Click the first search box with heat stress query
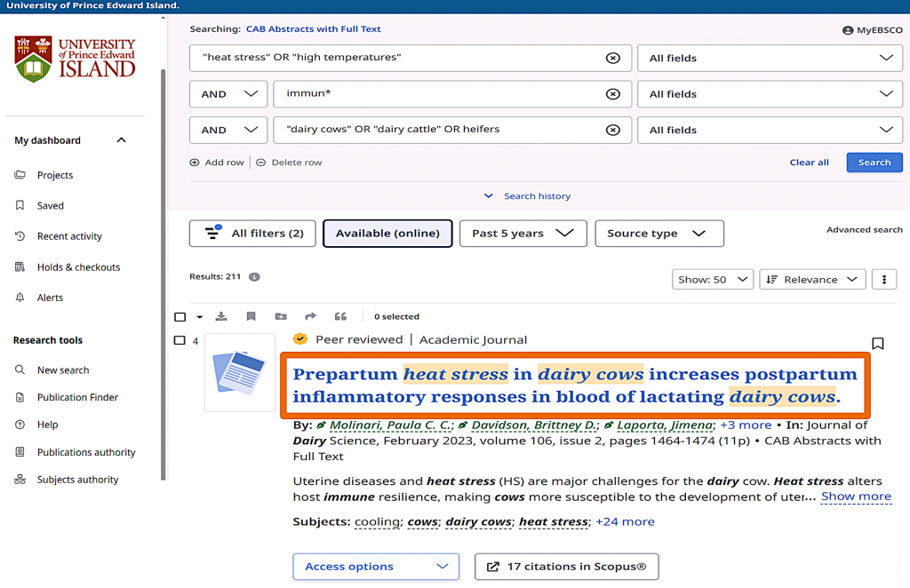Viewport: 910px width, 588px height. coord(400,58)
